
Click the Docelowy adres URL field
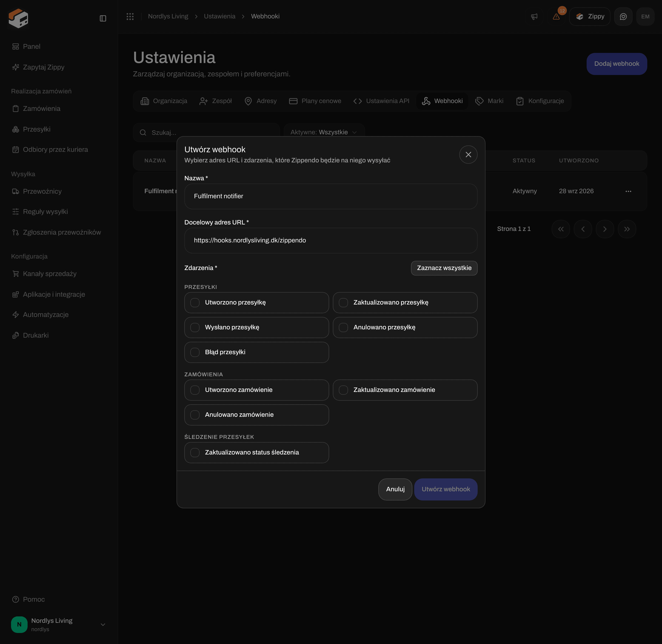coord(331,241)
